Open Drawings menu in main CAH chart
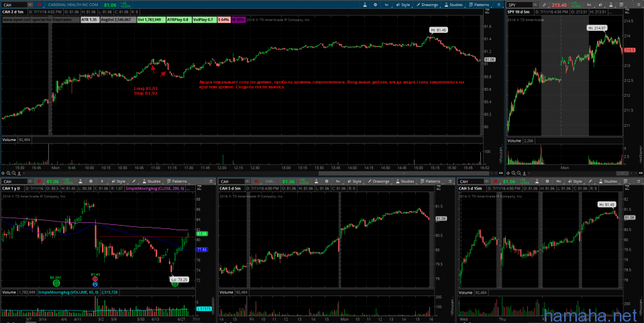Screen dimensions: 644x323 [x=427, y=5]
